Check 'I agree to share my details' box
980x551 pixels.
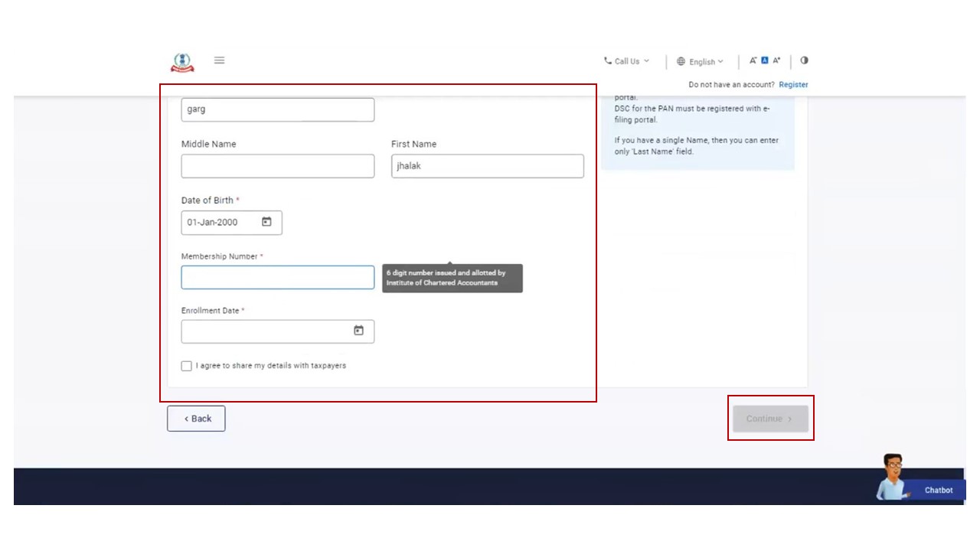coord(187,366)
